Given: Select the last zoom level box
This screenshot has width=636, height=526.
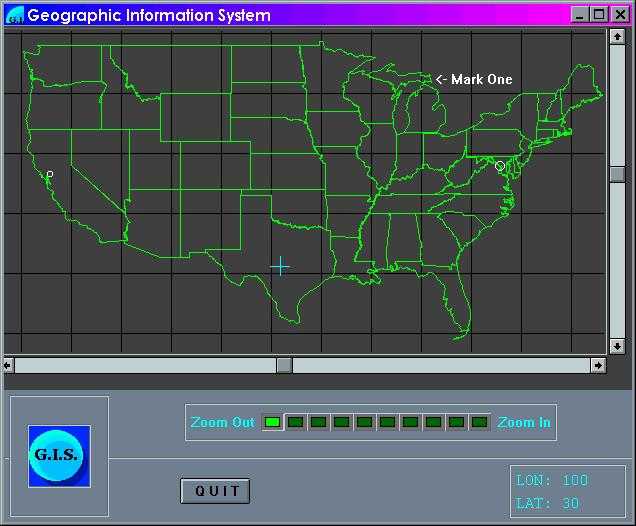Looking at the screenshot, I should coord(480,422).
